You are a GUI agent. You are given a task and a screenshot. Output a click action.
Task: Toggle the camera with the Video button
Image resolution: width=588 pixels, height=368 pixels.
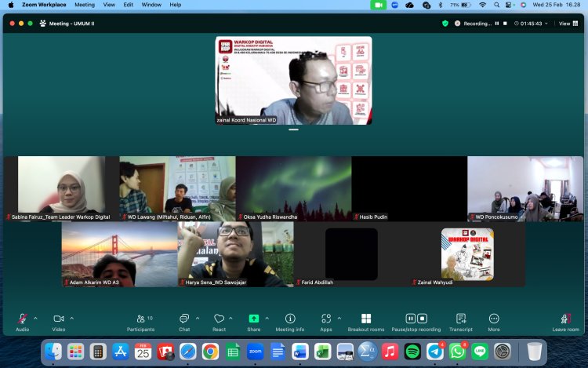58,319
